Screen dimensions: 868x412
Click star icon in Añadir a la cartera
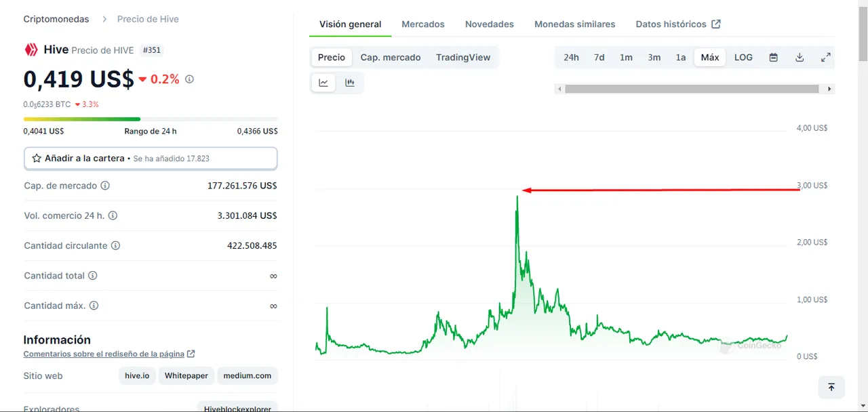tap(37, 158)
